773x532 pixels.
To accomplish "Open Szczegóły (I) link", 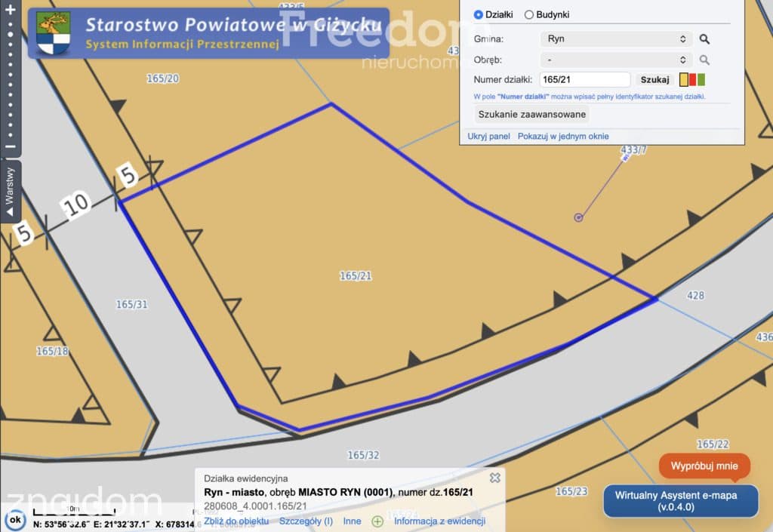I will pyautogui.click(x=306, y=521).
